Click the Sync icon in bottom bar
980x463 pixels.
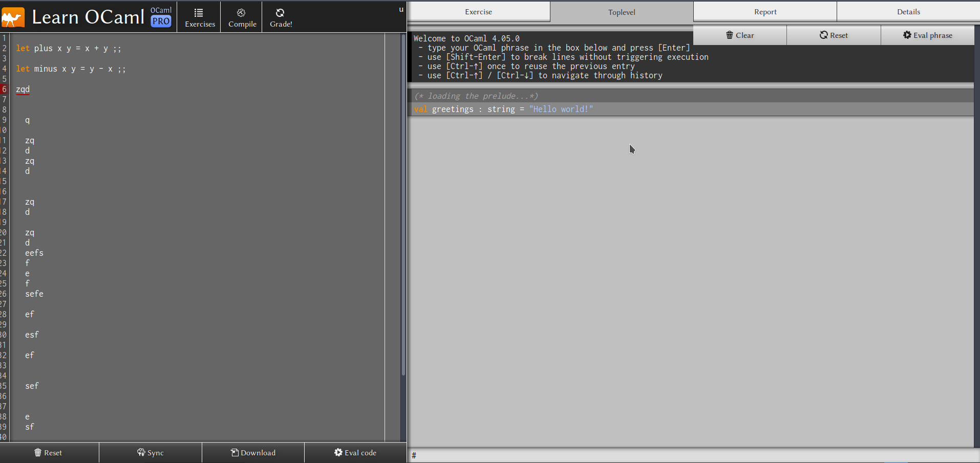[x=141, y=452]
